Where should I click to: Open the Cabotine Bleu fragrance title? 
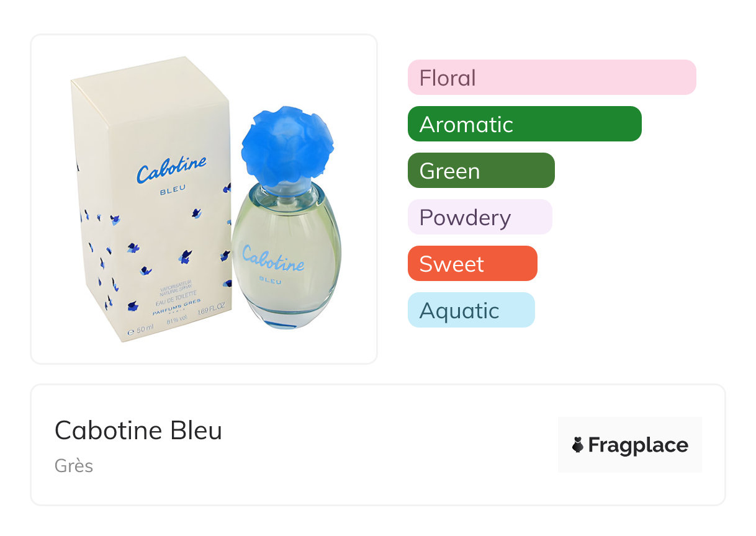click(138, 431)
